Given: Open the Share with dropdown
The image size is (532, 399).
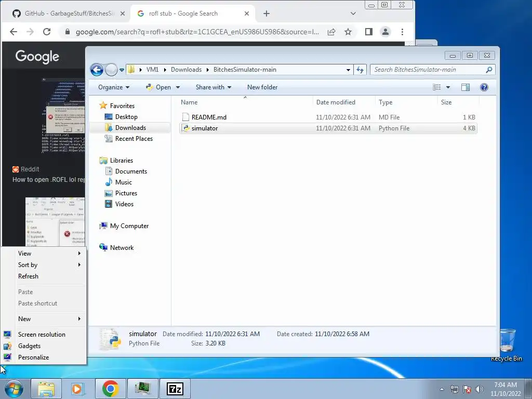Looking at the screenshot, I should point(214,87).
